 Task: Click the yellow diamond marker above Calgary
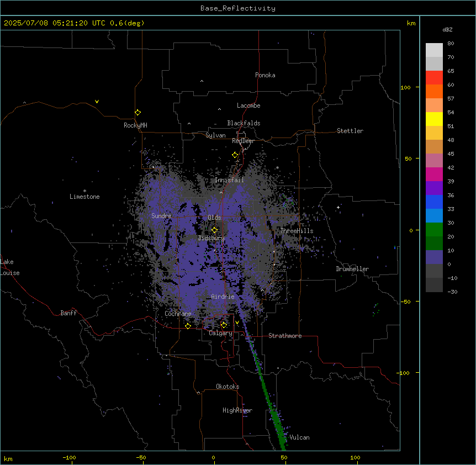tap(224, 325)
